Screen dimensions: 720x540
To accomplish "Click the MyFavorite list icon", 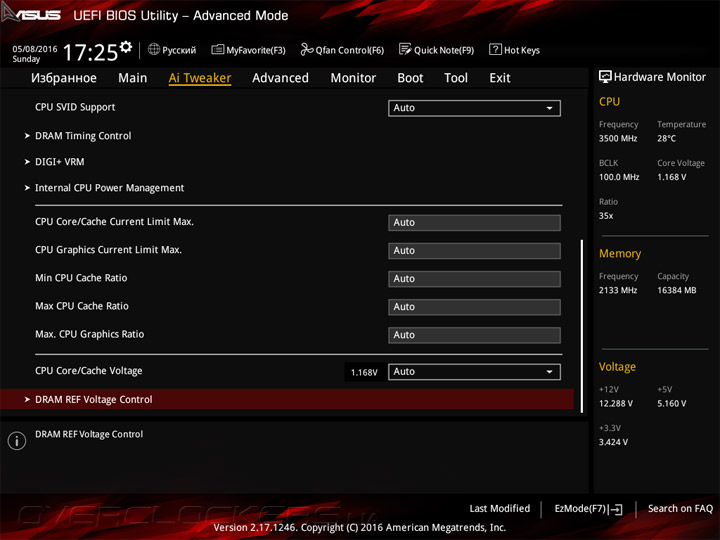I will tap(217, 49).
